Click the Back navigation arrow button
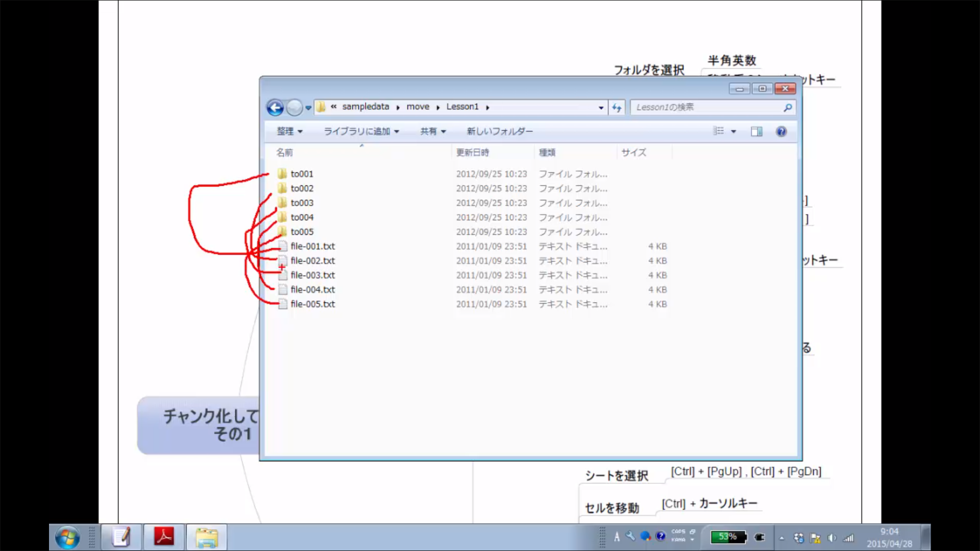 tap(275, 108)
